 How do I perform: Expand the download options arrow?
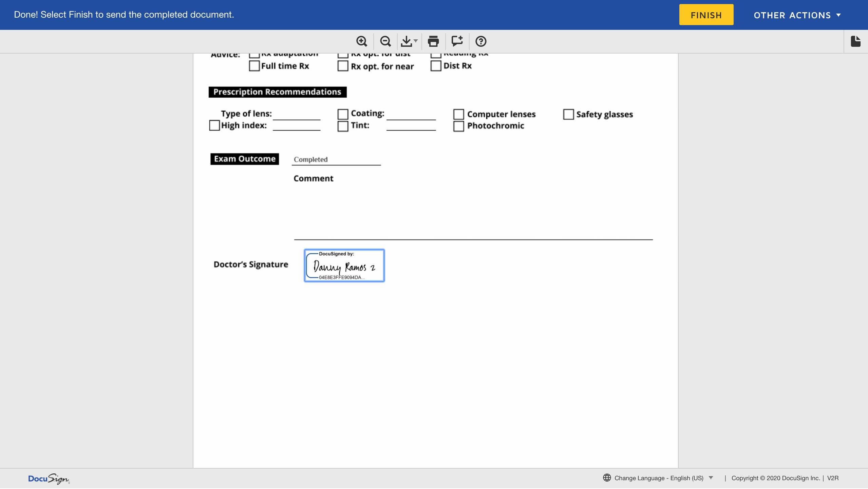(x=416, y=41)
